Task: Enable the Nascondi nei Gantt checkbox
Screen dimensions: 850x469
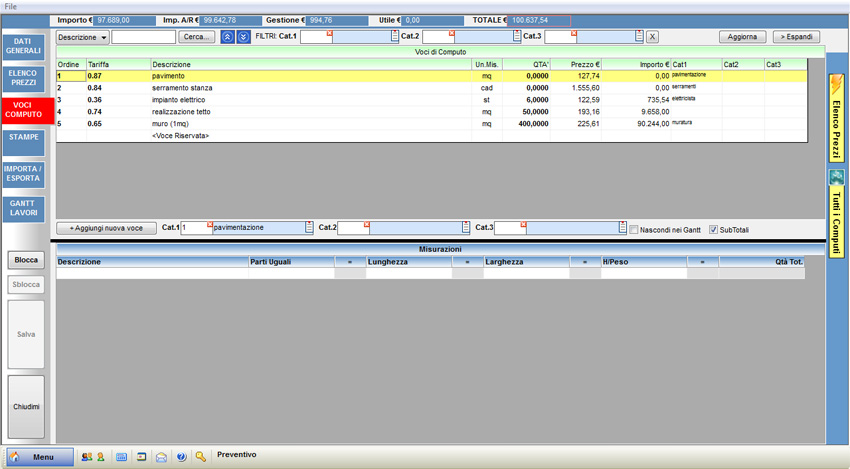Action: tap(634, 230)
